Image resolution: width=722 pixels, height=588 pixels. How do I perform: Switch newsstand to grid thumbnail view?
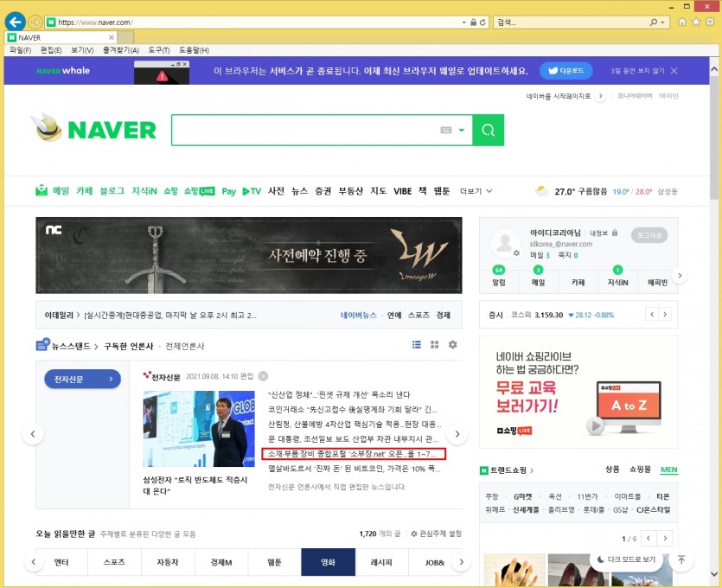(435, 345)
